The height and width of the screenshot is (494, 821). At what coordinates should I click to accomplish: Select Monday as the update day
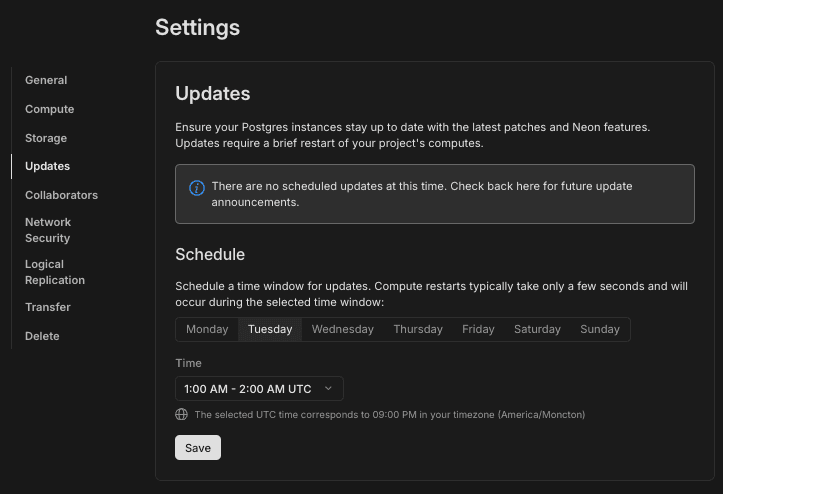tap(207, 329)
